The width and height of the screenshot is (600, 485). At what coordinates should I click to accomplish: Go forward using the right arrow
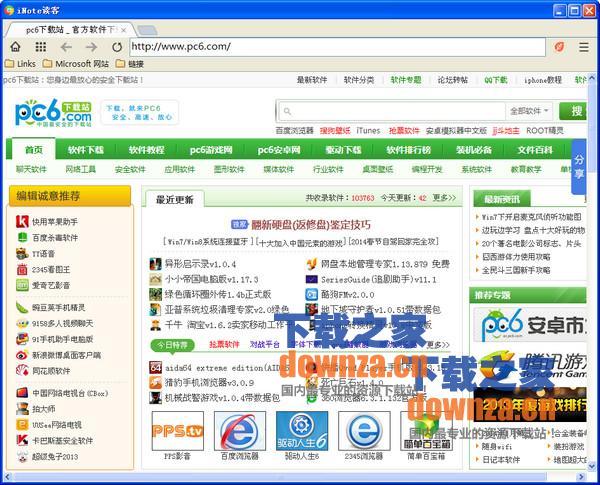pyautogui.click(x=91, y=46)
